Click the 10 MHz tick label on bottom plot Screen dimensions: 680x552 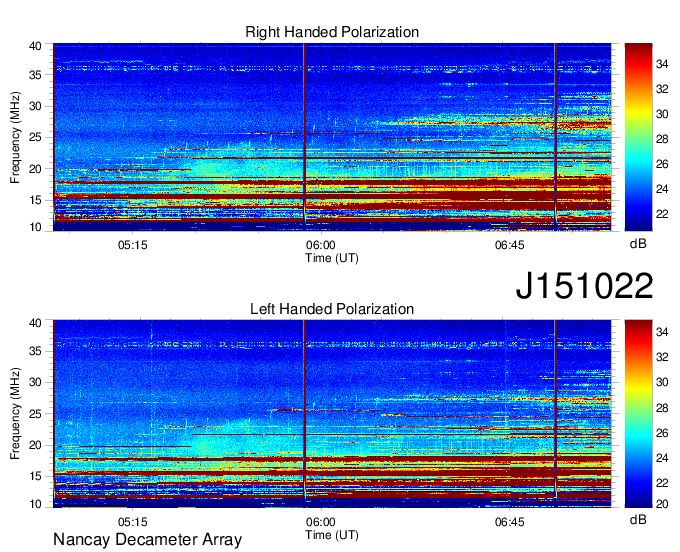pyautogui.click(x=35, y=504)
